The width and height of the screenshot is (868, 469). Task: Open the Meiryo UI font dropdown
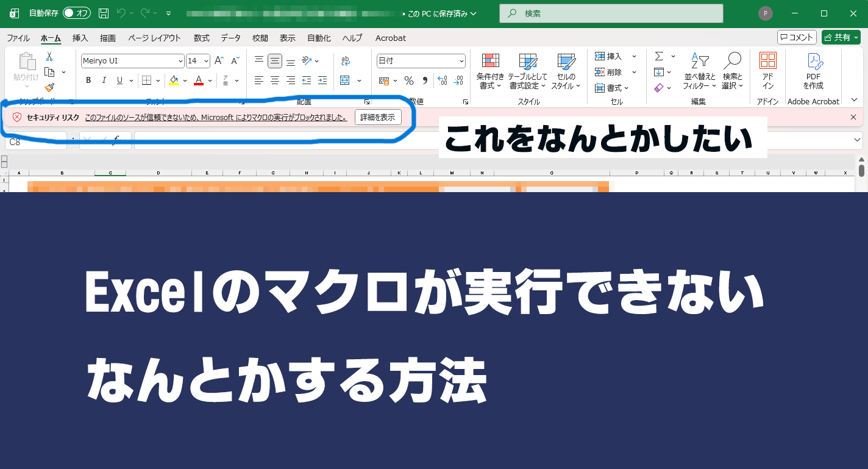[x=180, y=61]
